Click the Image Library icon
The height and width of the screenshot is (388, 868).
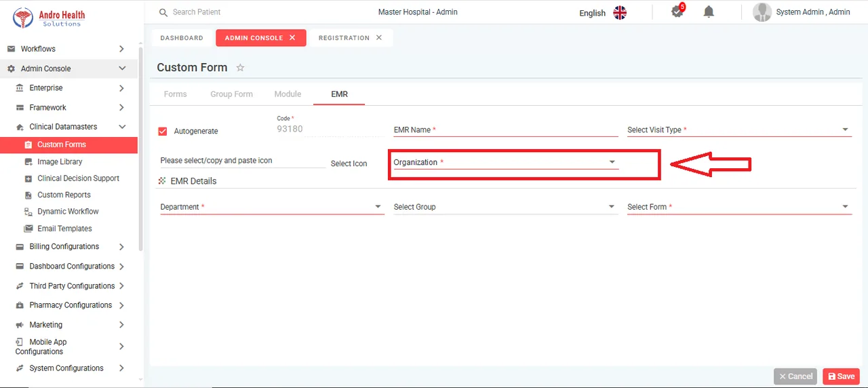pos(28,162)
